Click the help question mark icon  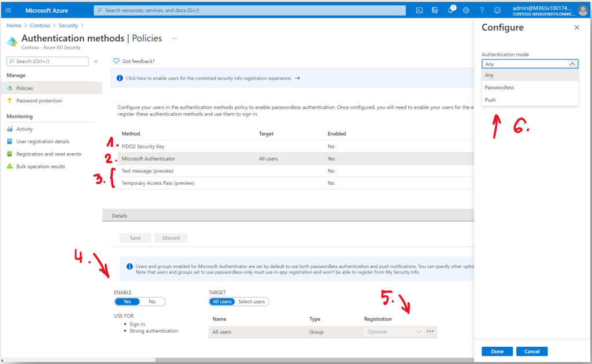(x=482, y=10)
